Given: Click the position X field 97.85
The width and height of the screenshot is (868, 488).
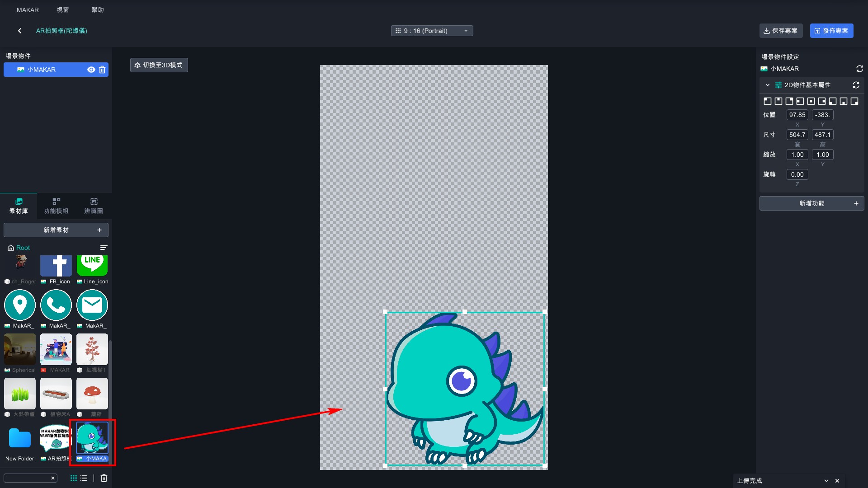Looking at the screenshot, I should (x=797, y=115).
